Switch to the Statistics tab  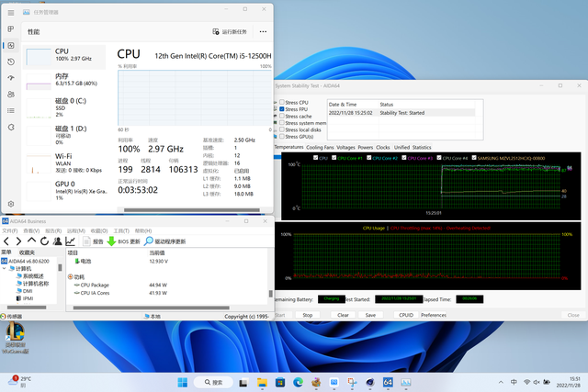(x=421, y=147)
